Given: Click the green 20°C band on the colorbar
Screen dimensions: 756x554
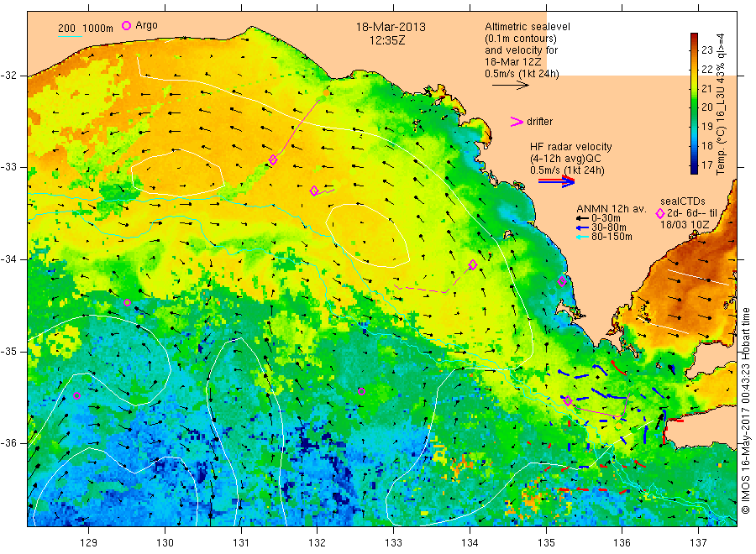Looking at the screenshot, I should click(695, 107).
